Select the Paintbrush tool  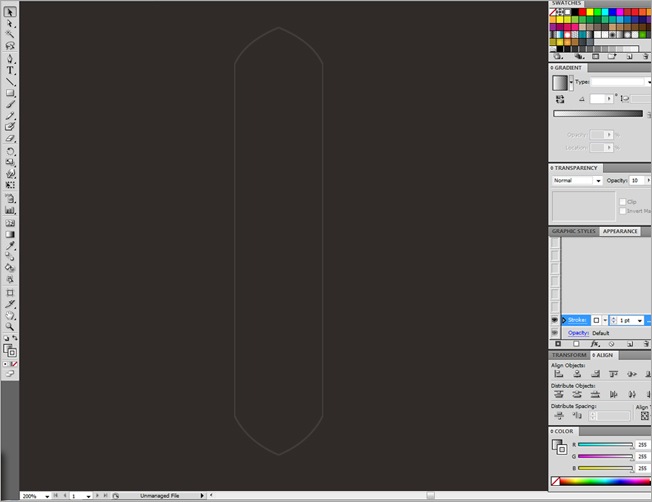click(x=10, y=104)
